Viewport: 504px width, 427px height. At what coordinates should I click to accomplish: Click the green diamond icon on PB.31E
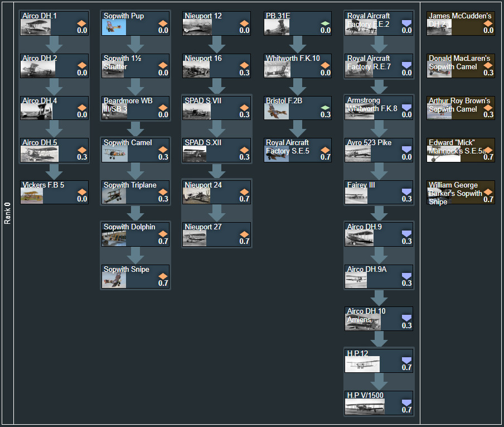point(326,23)
